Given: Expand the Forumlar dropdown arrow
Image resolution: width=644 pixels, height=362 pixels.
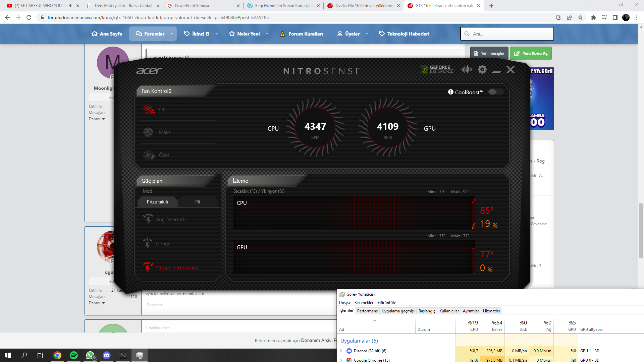Looking at the screenshot, I should 172,34.
